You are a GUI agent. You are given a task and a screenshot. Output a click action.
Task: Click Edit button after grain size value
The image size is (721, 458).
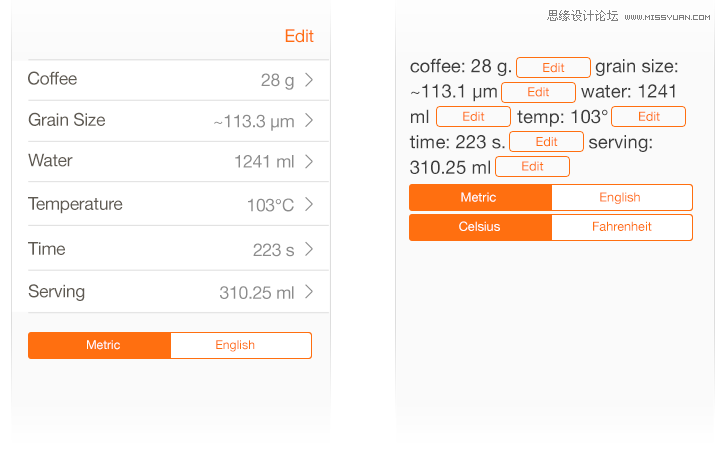(538, 93)
